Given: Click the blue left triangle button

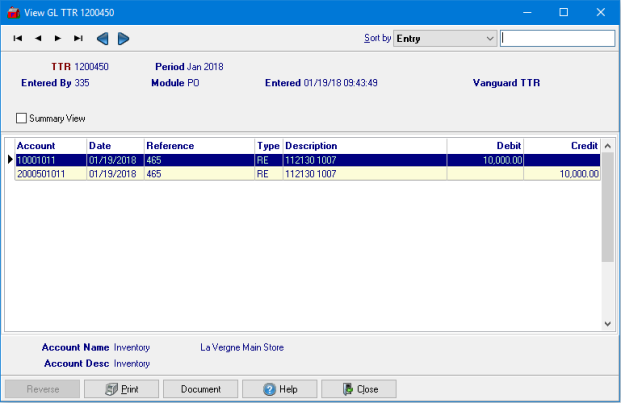Looking at the screenshot, I should click(x=102, y=39).
